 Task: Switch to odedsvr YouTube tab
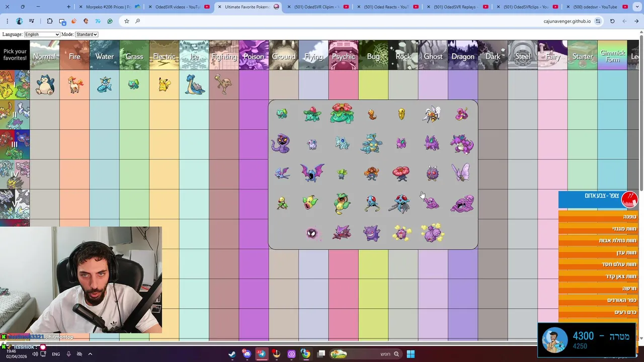pyautogui.click(x=596, y=7)
